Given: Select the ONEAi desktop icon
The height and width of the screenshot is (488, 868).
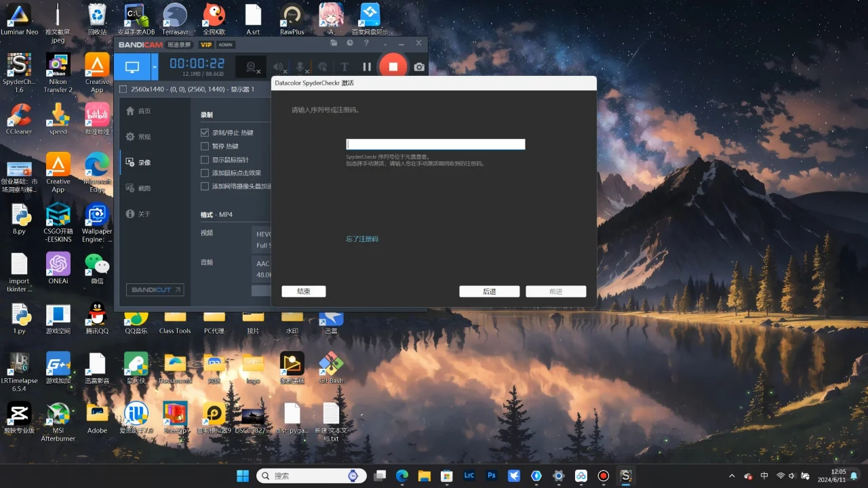Looking at the screenshot, I should point(58,268).
